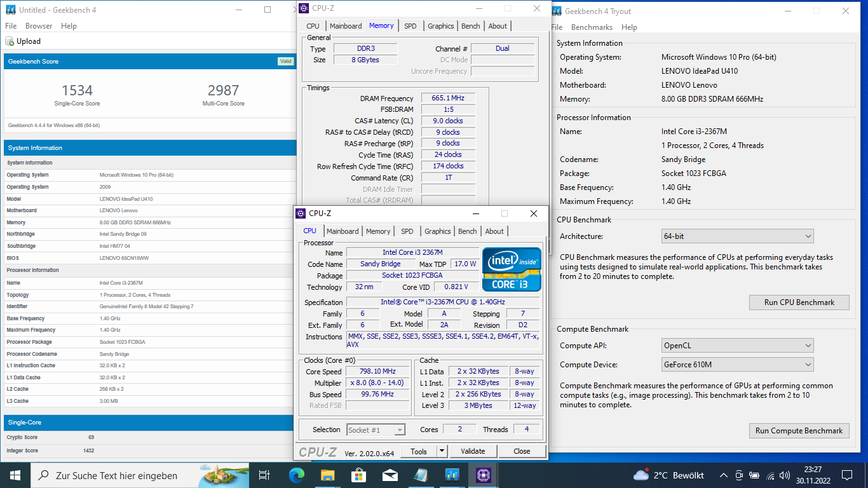Click the front CPU-Z window title icon

[x=301, y=213]
